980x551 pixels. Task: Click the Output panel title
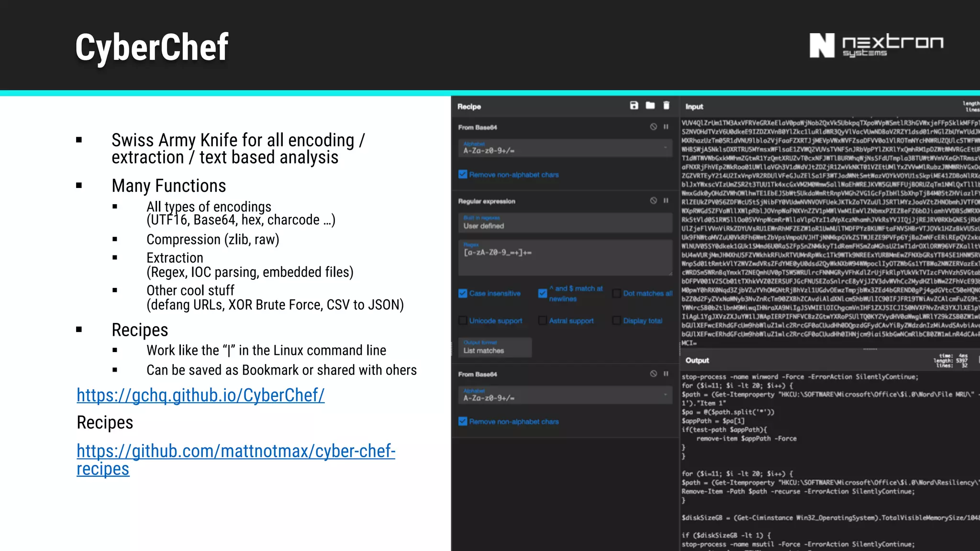pyautogui.click(x=697, y=360)
